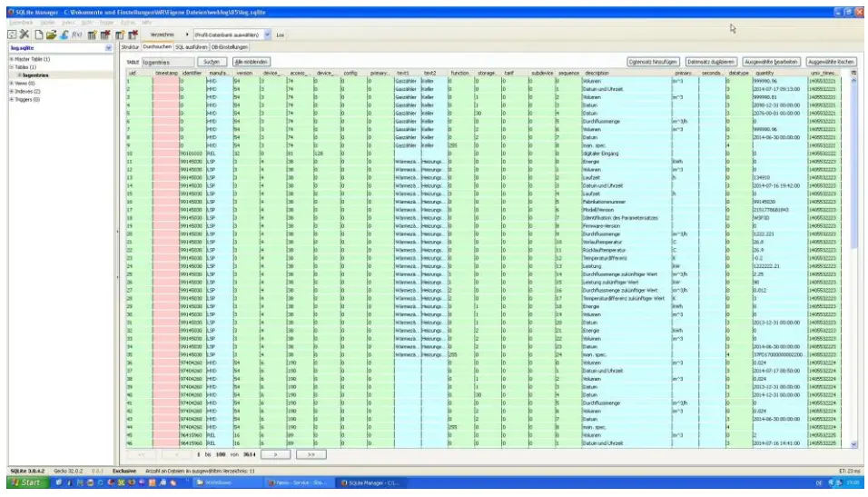The height and width of the screenshot is (497, 868).
Task: Go to next page with the > button
Action: (x=276, y=455)
